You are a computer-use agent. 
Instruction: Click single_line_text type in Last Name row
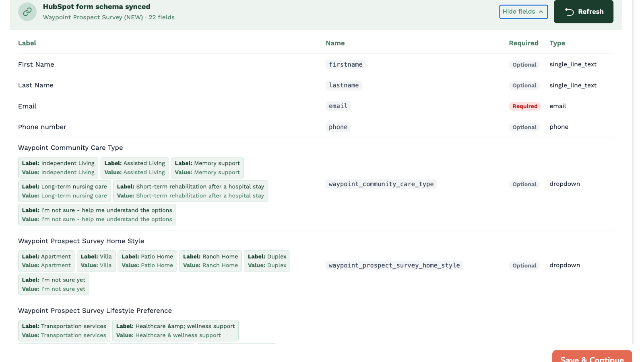(x=573, y=85)
